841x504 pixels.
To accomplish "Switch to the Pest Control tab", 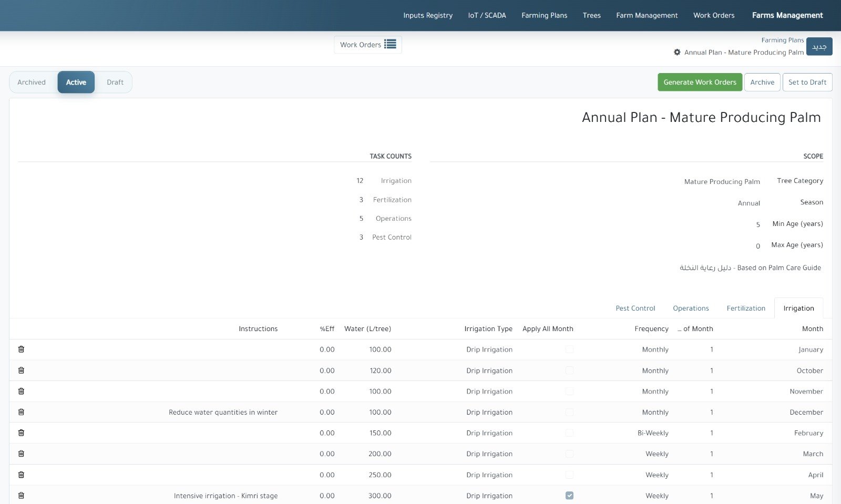I will pyautogui.click(x=635, y=308).
